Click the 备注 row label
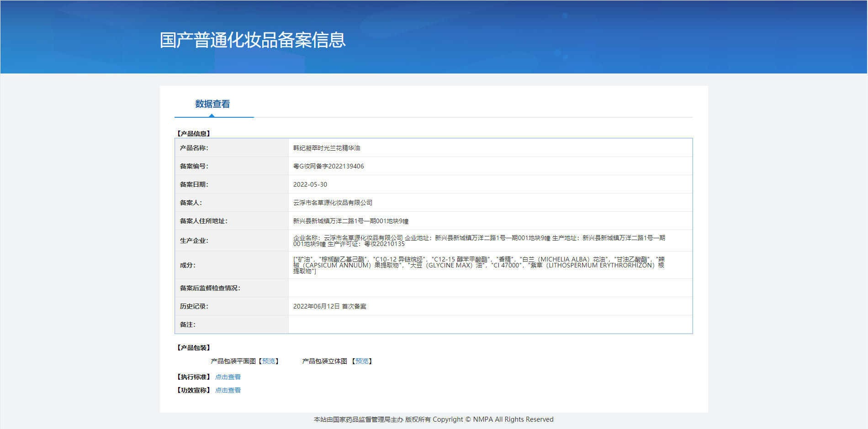Viewport: 868px width, 429px height. click(x=187, y=324)
